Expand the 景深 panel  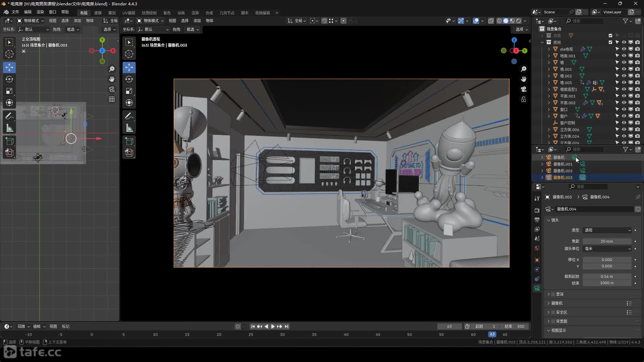(549, 294)
